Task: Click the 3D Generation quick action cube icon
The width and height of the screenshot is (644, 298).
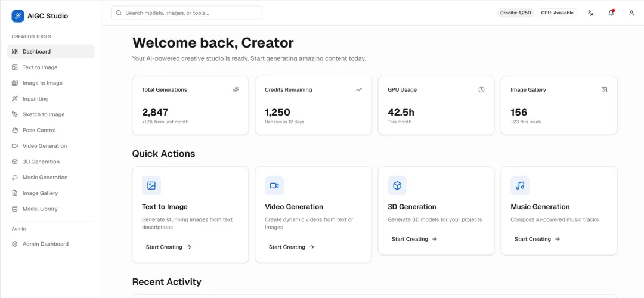Action: coord(397,185)
